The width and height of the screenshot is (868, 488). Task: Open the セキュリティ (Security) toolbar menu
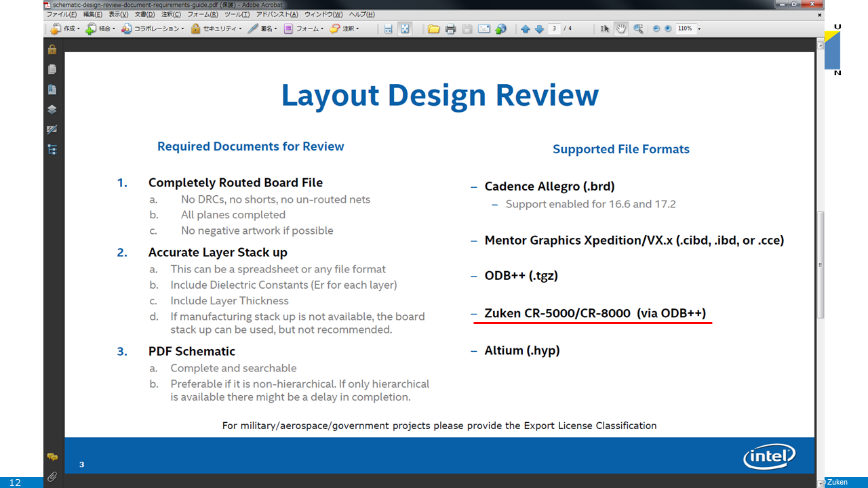(216, 29)
